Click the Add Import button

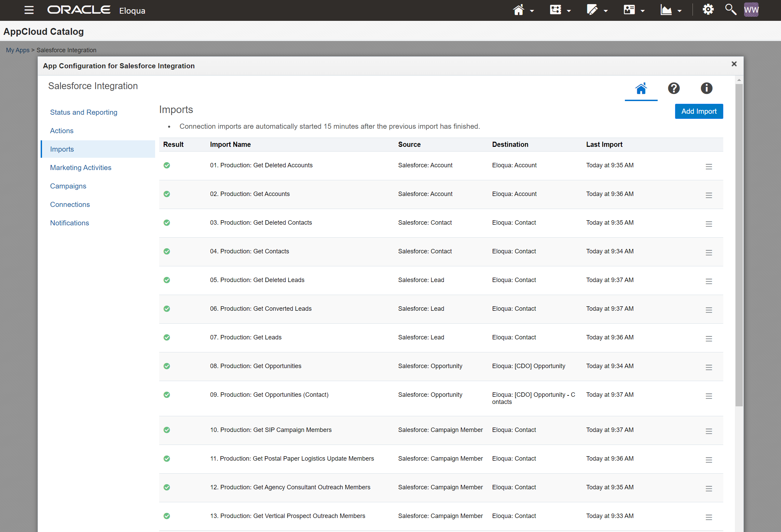tap(699, 111)
